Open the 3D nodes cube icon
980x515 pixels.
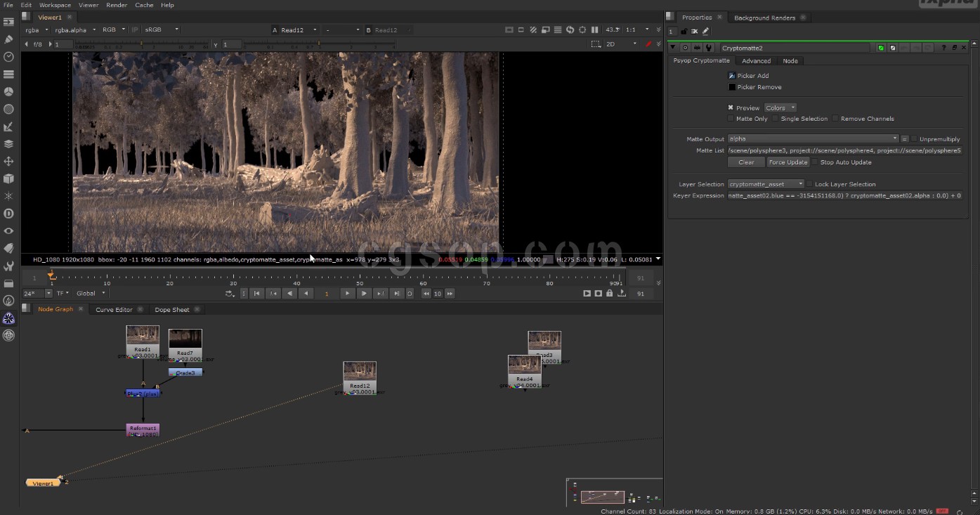(x=8, y=178)
